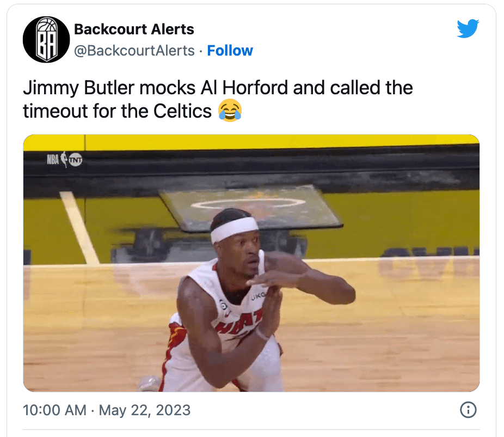Open the tweet via the 10:00 AM timestamp

click(54, 410)
